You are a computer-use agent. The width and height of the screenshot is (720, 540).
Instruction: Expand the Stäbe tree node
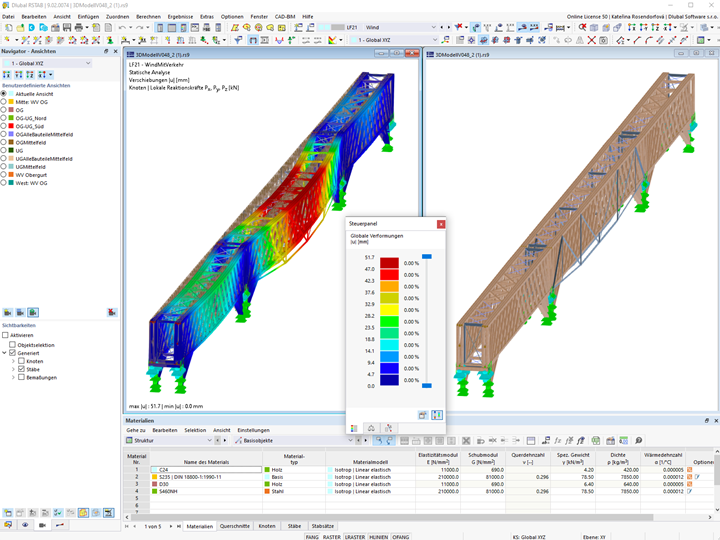point(13,369)
